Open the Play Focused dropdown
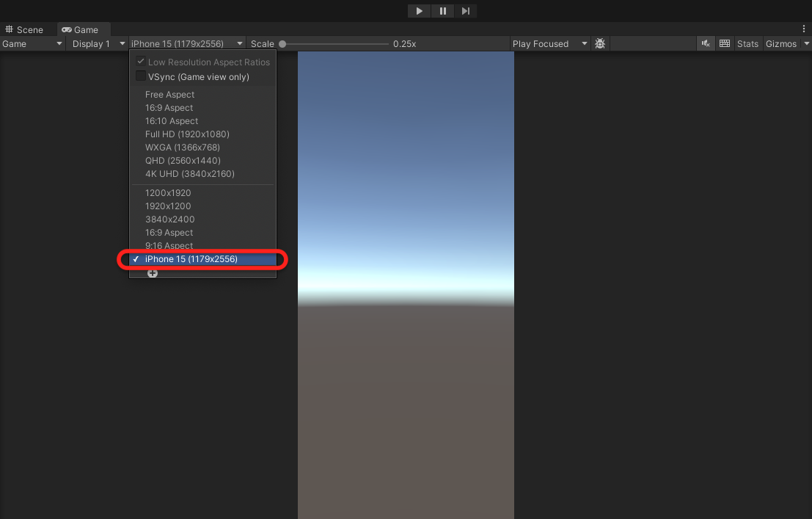The height and width of the screenshot is (519, 812). [550, 44]
